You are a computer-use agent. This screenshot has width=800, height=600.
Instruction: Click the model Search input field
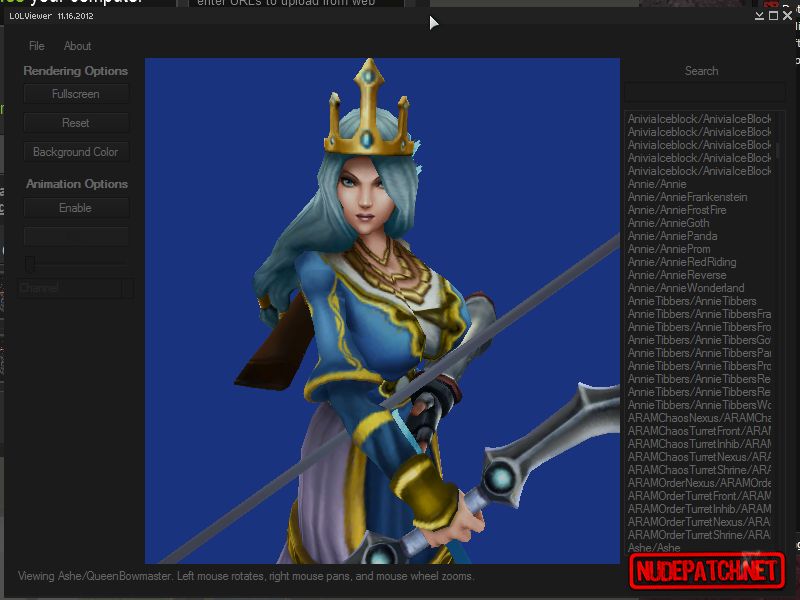(700, 93)
